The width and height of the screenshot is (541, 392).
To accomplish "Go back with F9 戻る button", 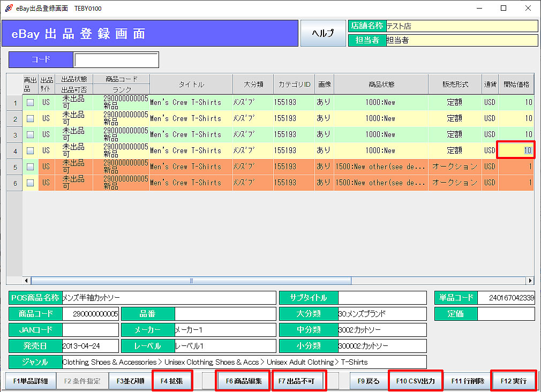I will (x=368, y=381).
